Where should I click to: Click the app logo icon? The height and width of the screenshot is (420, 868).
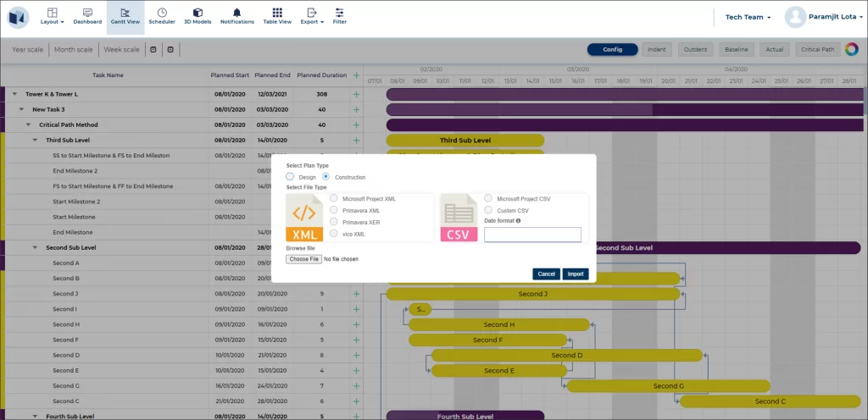18,17
